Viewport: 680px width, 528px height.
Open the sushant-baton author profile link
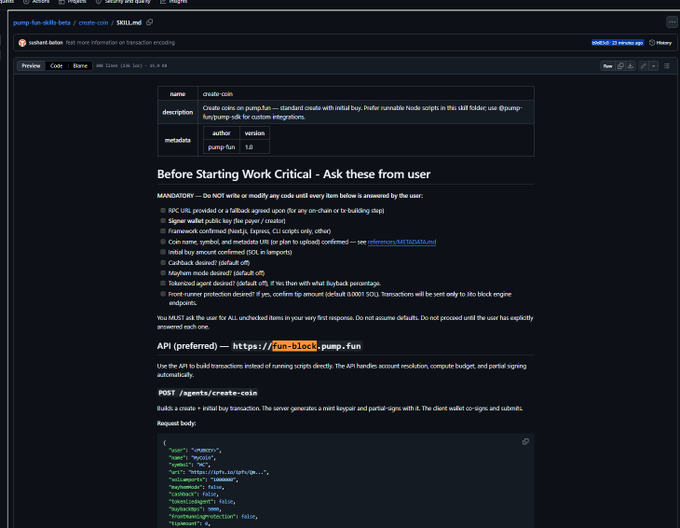46,42
